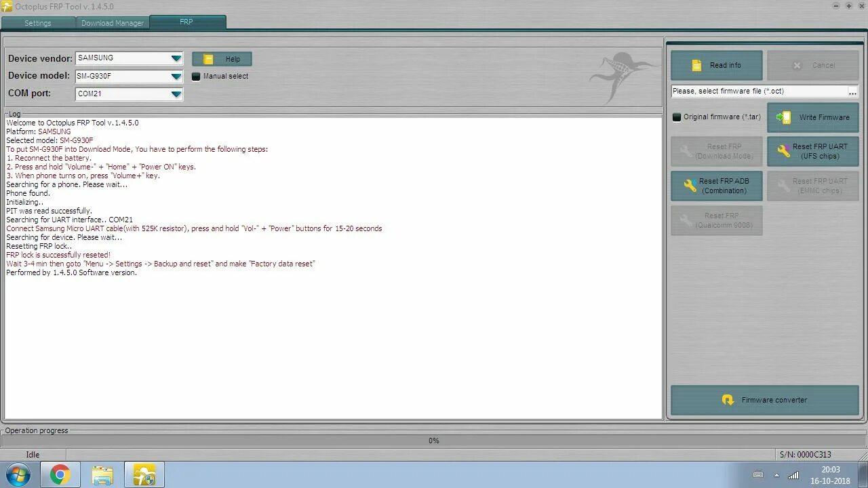Toggle the Manual select checkbox

point(196,77)
